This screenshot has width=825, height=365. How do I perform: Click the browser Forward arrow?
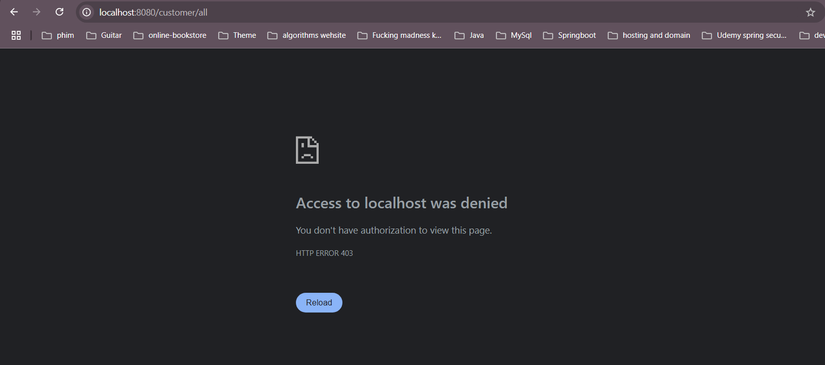tap(36, 12)
